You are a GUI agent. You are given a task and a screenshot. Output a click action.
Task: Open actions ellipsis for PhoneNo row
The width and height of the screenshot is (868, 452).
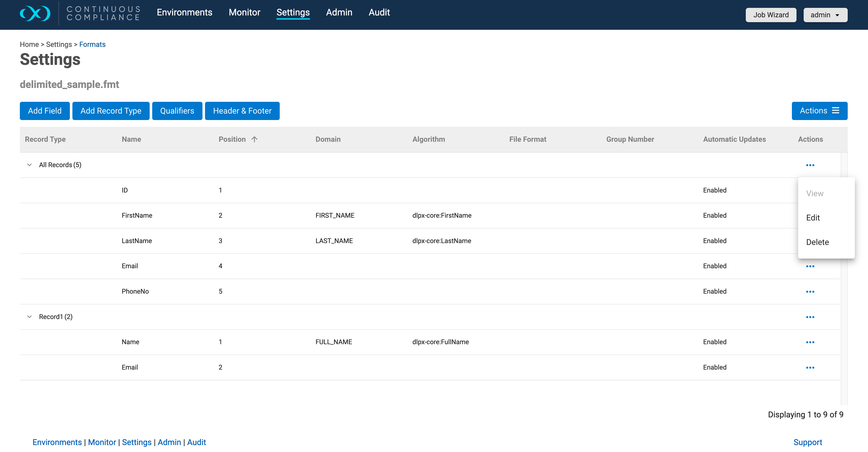(x=810, y=292)
